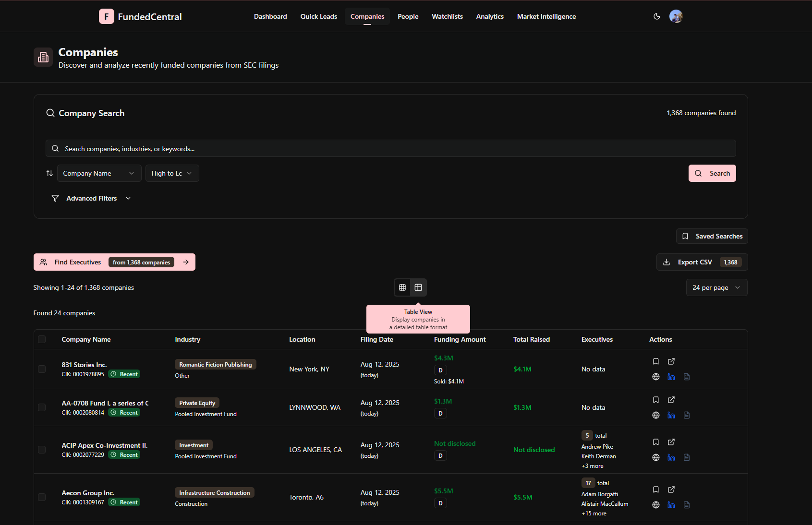
Task: Open the Market Intelligence tab
Action: pyautogui.click(x=546, y=16)
